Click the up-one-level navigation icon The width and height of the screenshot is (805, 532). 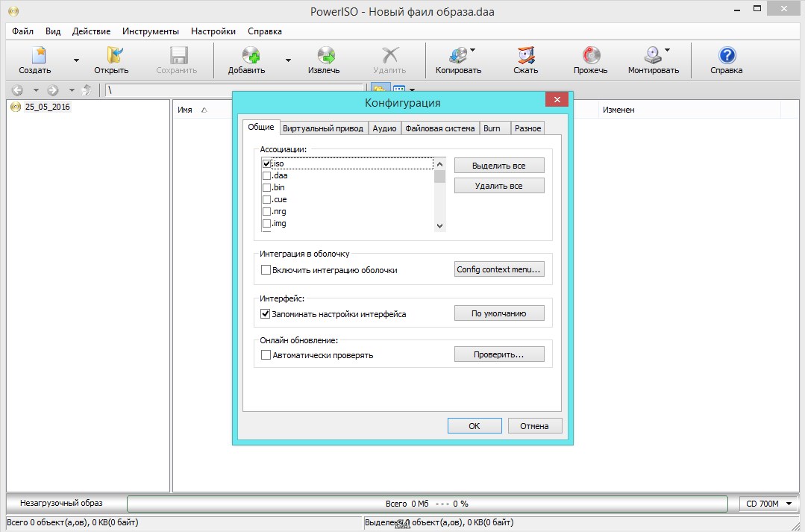point(87,90)
